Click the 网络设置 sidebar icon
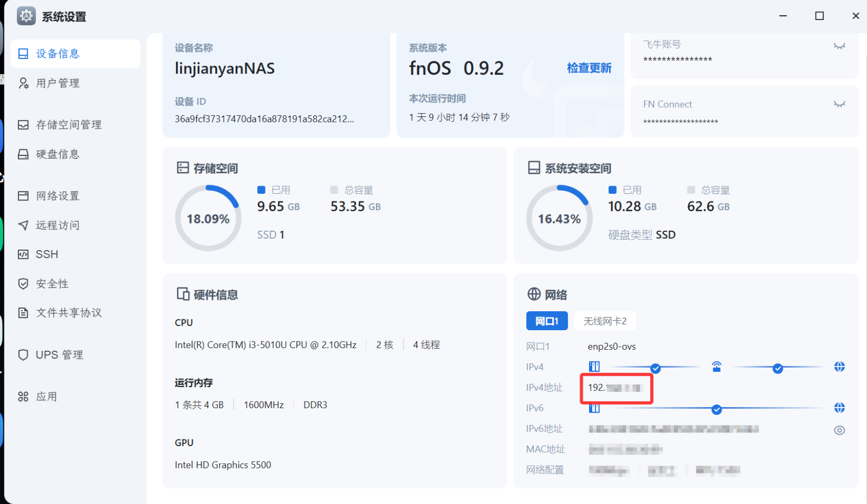The height and width of the screenshot is (504, 867). click(23, 196)
